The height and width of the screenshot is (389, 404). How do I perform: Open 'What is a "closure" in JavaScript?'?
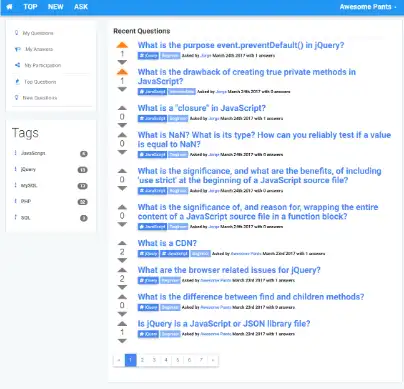tap(202, 108)
